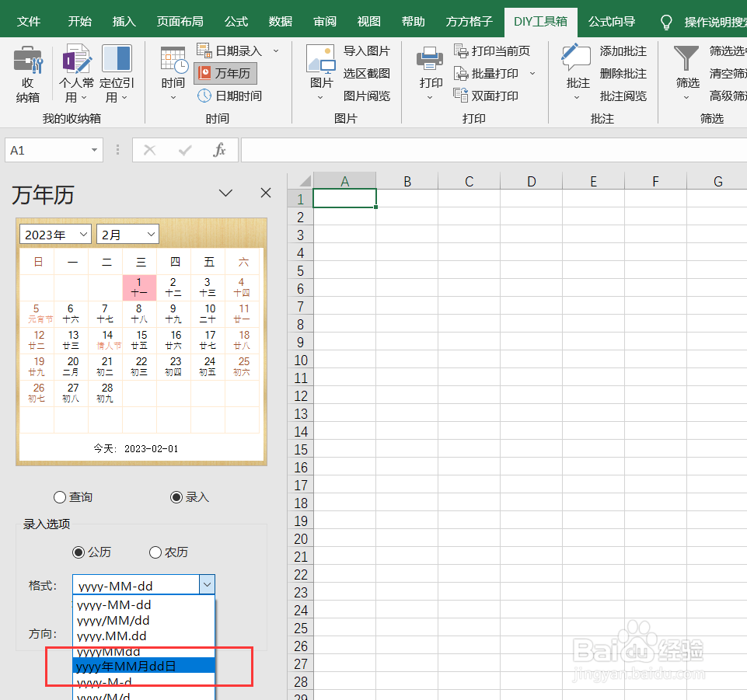Choose the 农历 radio option
This screenshot has width=747, height=700.
point(155,552)
